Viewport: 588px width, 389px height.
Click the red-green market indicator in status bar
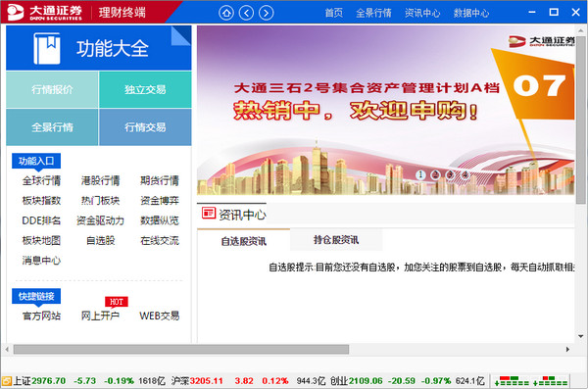click(530, 381)
